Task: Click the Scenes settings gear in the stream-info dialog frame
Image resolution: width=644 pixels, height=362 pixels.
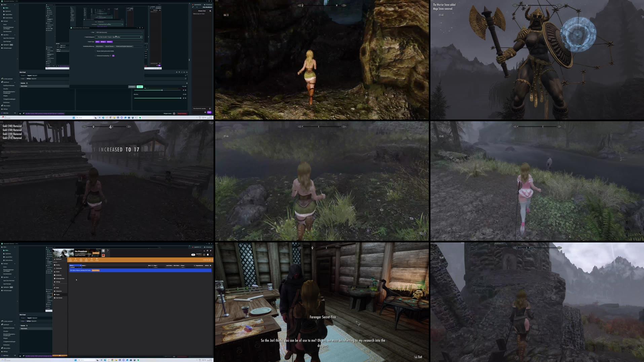Action: click(27, 83)
